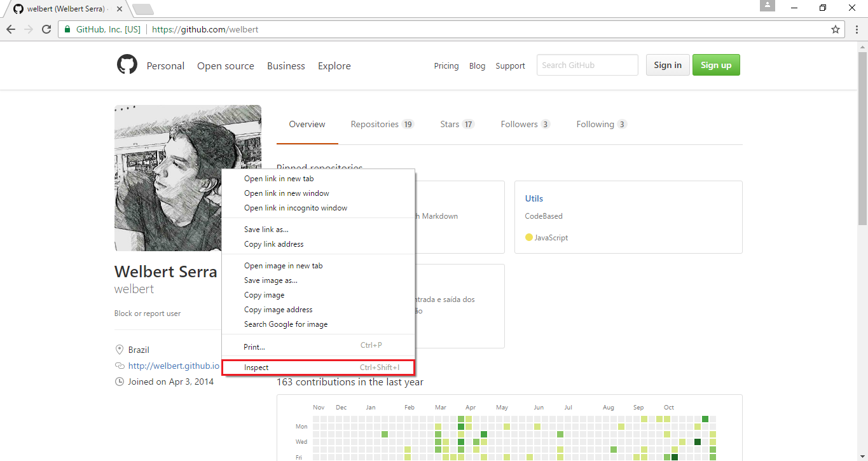Open the Stars tab
The image size is (868, 461).
(457, 125)
